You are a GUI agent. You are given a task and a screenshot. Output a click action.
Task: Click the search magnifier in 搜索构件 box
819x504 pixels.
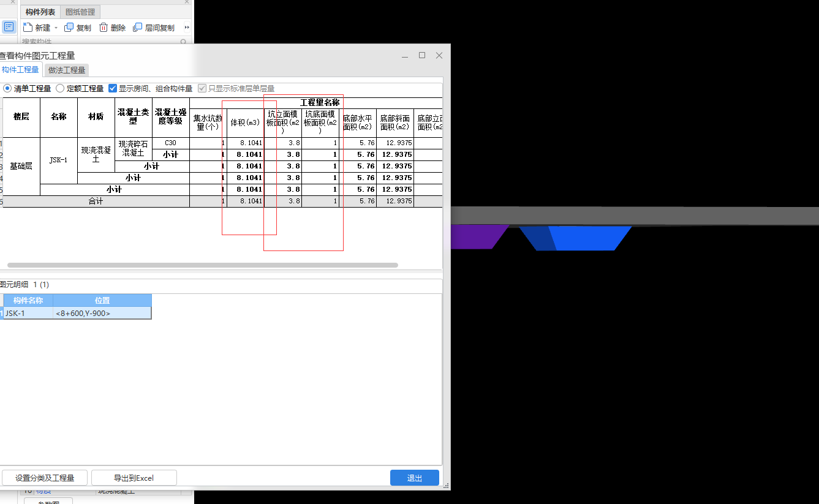tap(183, 42)
